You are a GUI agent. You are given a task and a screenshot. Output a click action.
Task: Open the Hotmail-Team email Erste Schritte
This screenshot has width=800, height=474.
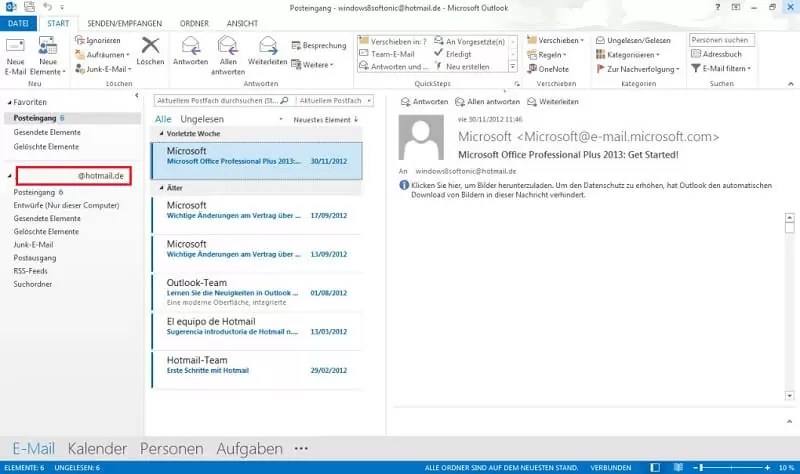[257, 370]
